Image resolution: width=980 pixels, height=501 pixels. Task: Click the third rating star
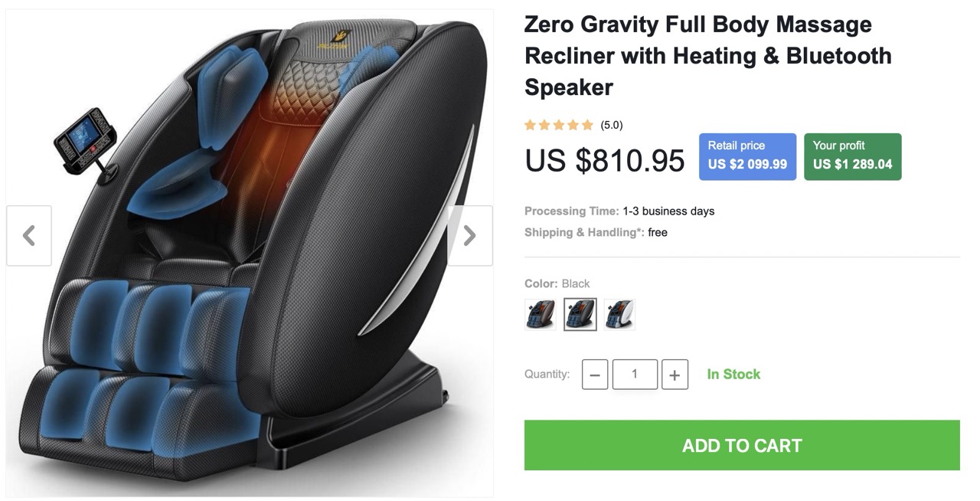coord(559,125)
